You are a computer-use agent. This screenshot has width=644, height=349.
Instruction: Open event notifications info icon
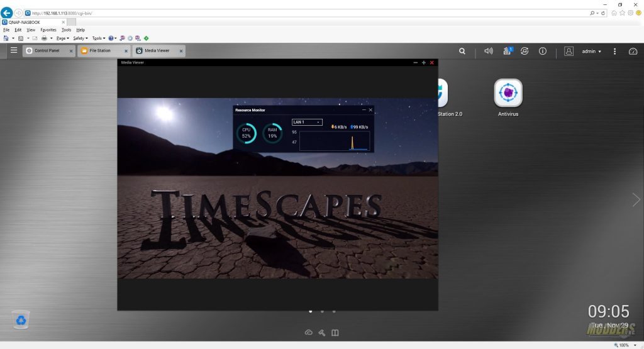pos(543,51)
